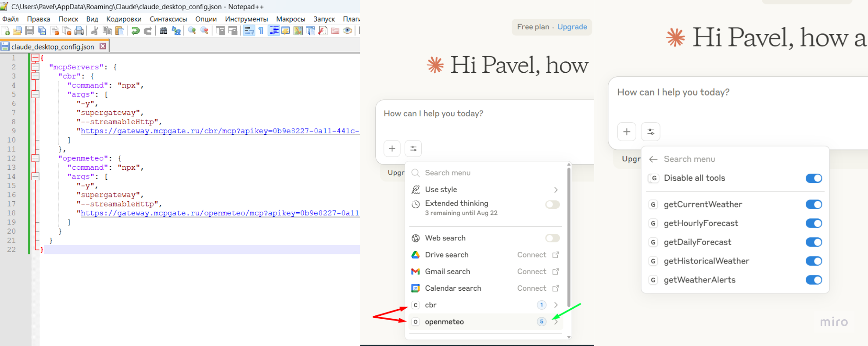Click the back arrow beside Search menu
The image size is (868, 346).
653,159
